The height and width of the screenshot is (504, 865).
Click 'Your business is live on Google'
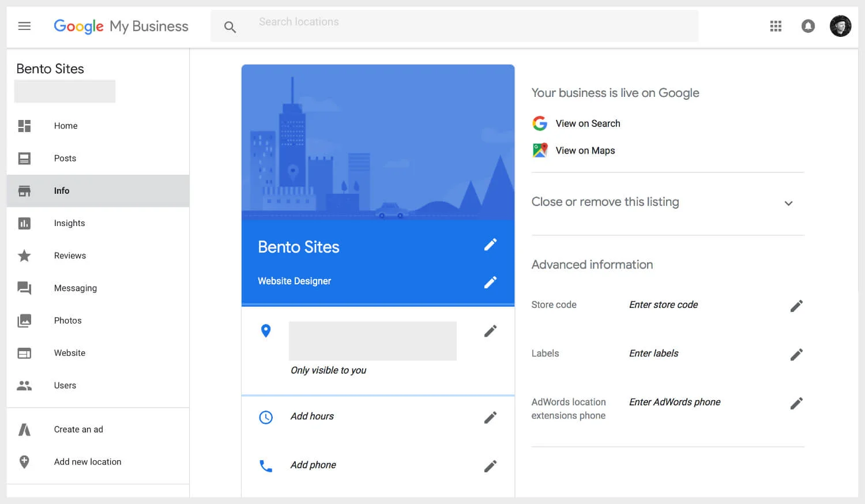click(615, 93)
